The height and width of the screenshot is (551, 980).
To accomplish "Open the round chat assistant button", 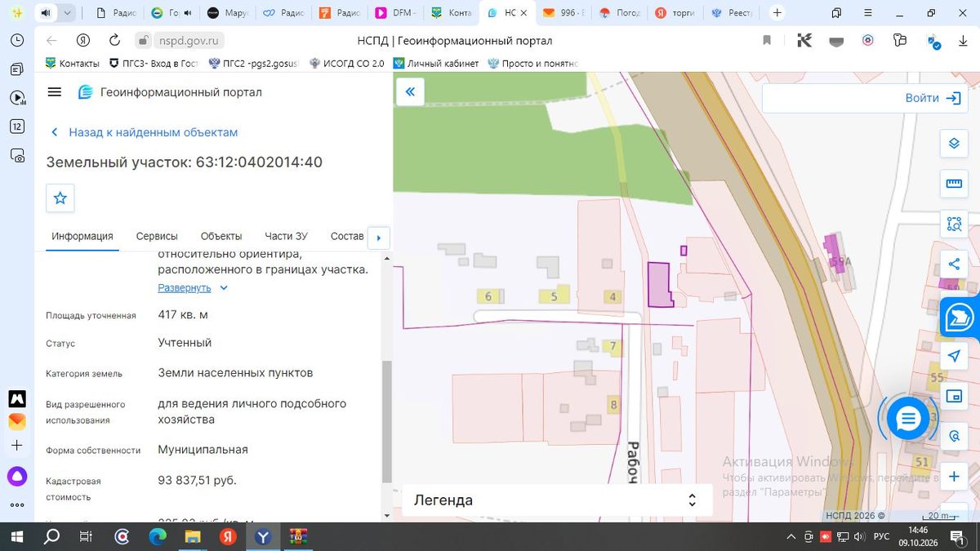I will (908, 419).
